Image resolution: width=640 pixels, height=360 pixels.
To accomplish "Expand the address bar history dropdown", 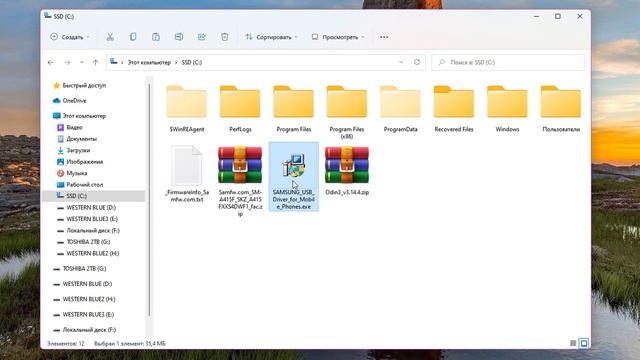I will pyautogui.click(x=401, y=62).
